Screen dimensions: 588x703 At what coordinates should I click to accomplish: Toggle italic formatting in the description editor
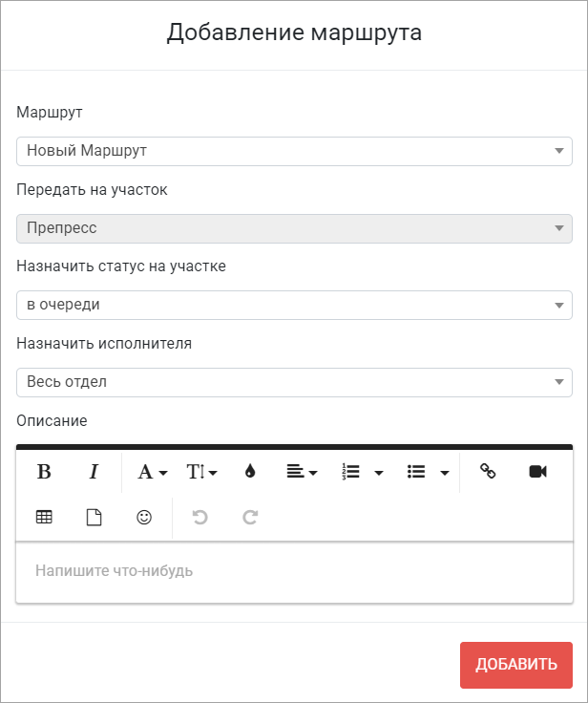[x=94, y=472]
